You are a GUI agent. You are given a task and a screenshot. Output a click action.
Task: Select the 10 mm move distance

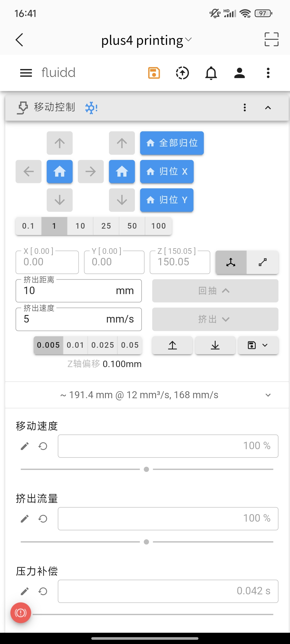(80, 226)
